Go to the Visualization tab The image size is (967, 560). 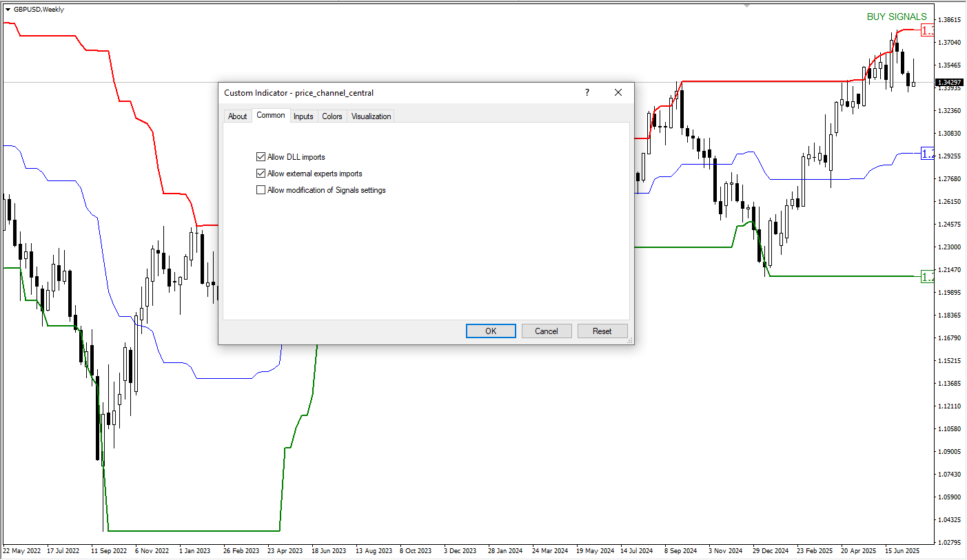[371, 116]
